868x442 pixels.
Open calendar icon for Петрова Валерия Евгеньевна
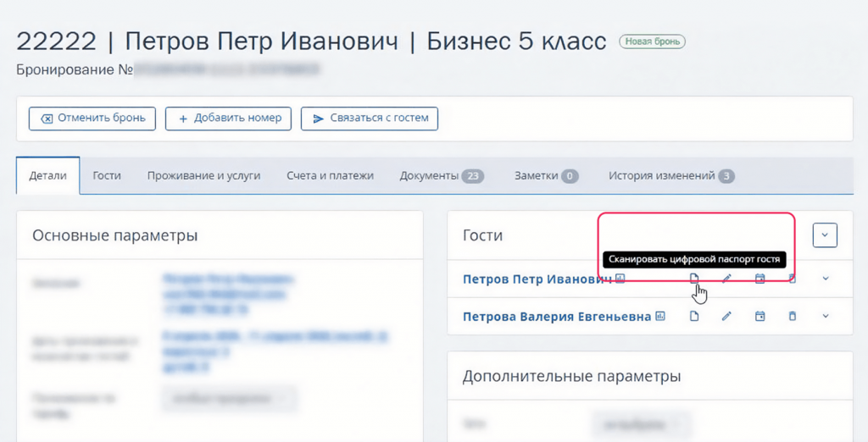(x=760, y=316)
